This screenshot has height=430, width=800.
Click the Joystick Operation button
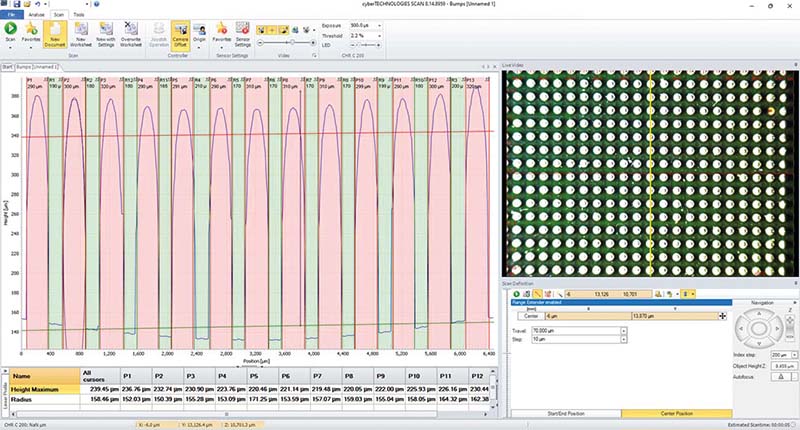coord(159,34)
